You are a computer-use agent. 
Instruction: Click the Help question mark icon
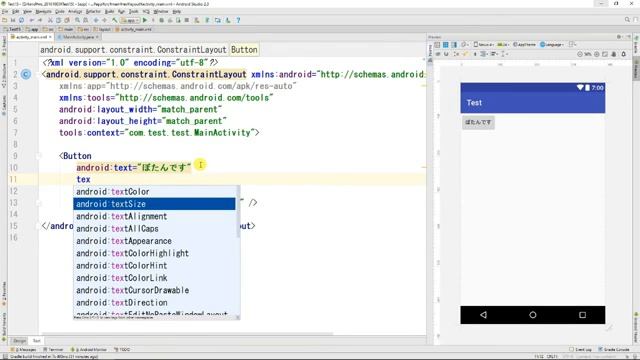238,20
